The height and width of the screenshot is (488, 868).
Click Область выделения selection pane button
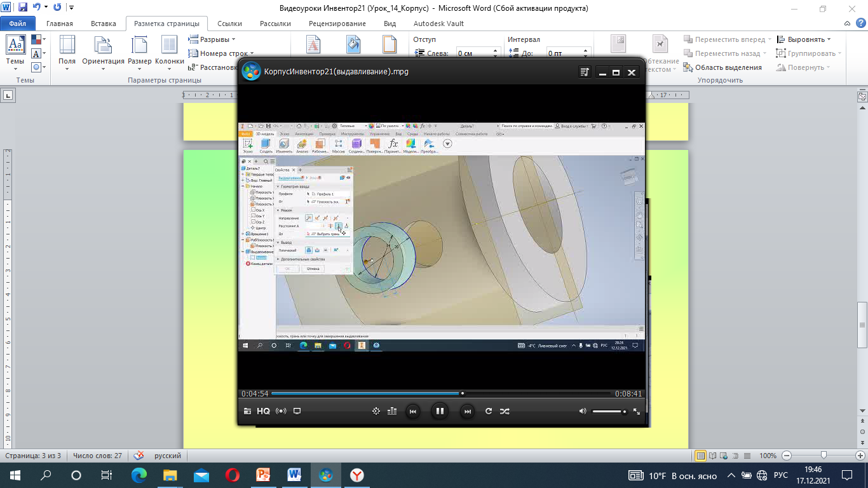(x=722, y=67)
